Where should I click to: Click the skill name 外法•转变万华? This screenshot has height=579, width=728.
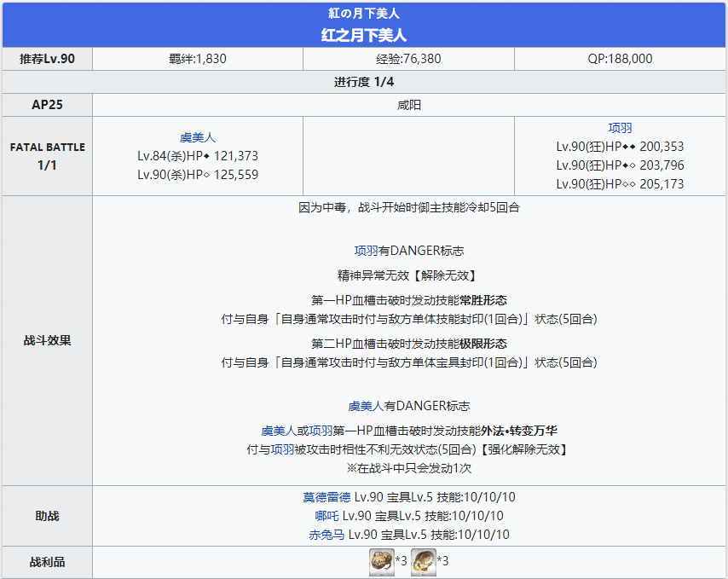[519, 431]
